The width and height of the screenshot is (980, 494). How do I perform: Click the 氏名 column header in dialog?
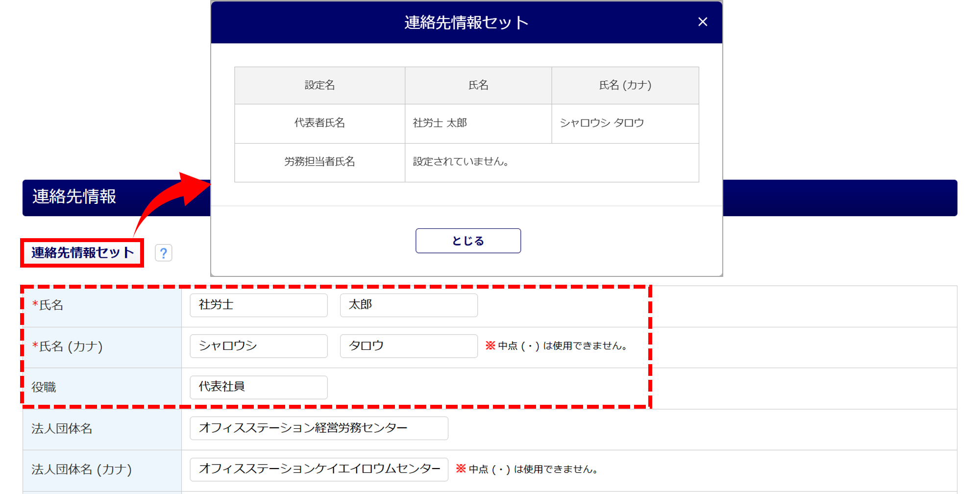point(478,85)
